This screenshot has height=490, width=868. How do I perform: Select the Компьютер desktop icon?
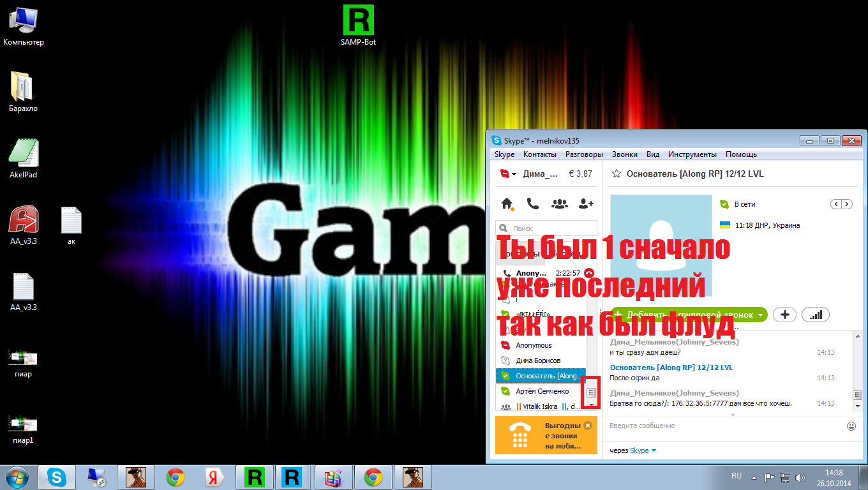pos(24,26)
